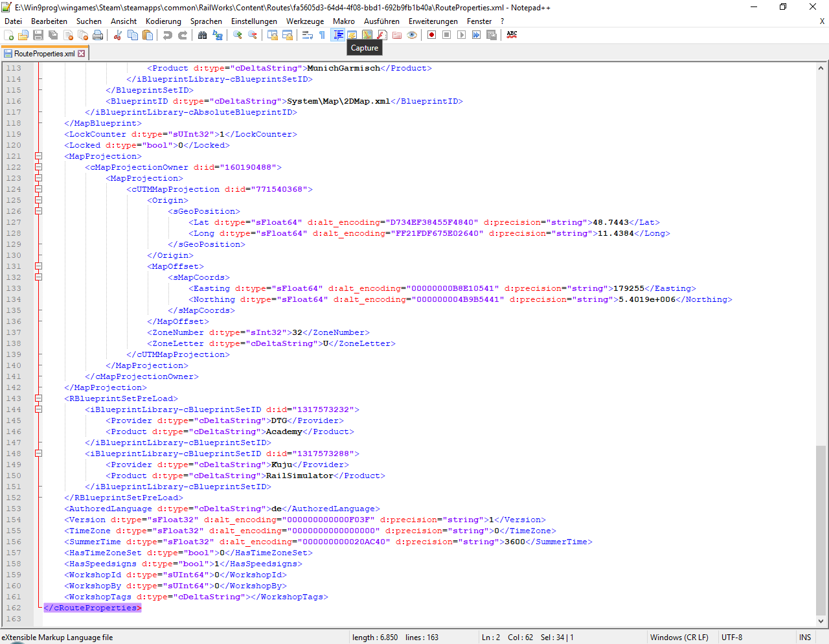Click Windows (CR LF) in status bar
Image resolution: width=829 pixels, height=644 pixels.
tap(679, 638)
